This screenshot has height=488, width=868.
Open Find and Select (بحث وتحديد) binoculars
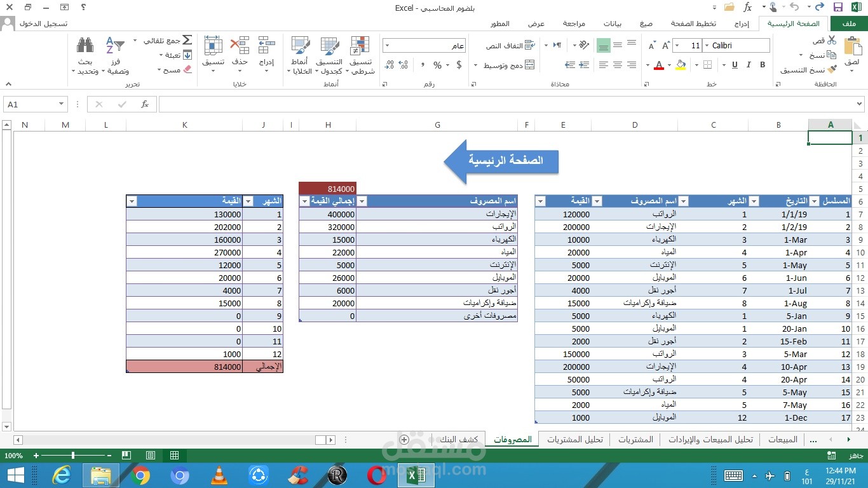(86, 55)
